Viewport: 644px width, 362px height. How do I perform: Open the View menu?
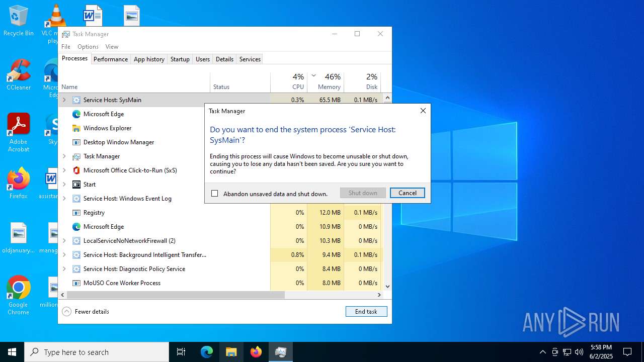tap(112, 47)
